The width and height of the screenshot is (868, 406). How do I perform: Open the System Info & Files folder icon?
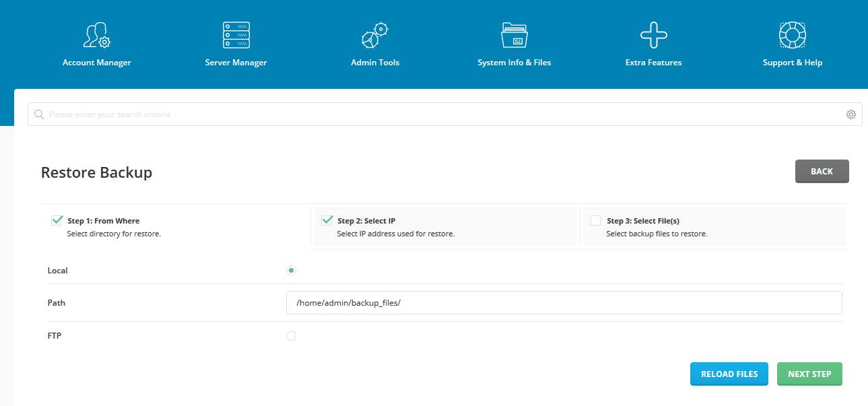tap(514, 35)
